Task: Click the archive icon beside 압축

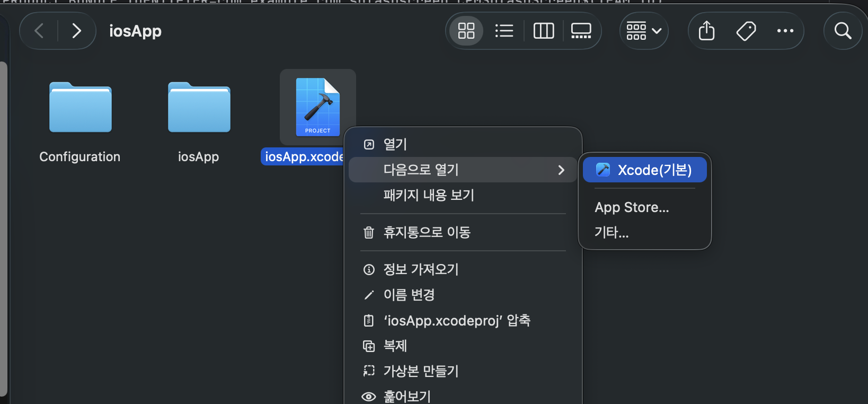Action: (369, 320)
